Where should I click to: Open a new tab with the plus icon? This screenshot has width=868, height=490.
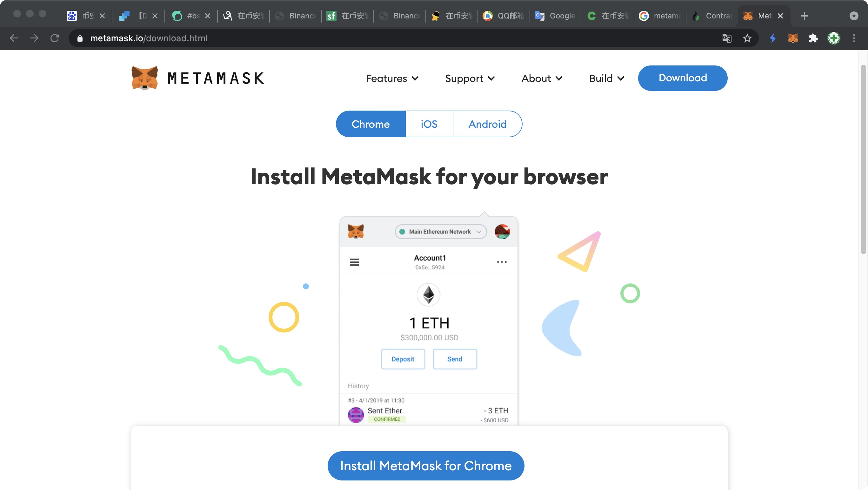click(x=804, y=16)
